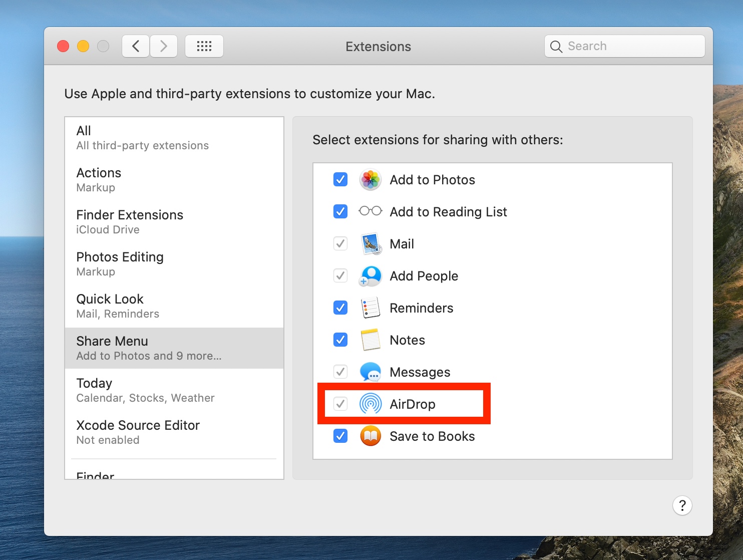Uncheck the Save to Books checkbox
The height and width of the screenshot is (560, 743).
click(340, 436)
